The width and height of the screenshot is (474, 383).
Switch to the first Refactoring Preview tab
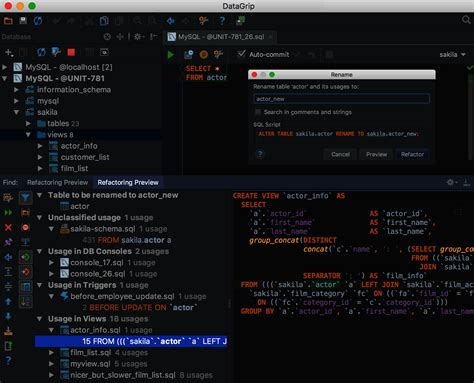click(57, 182)
